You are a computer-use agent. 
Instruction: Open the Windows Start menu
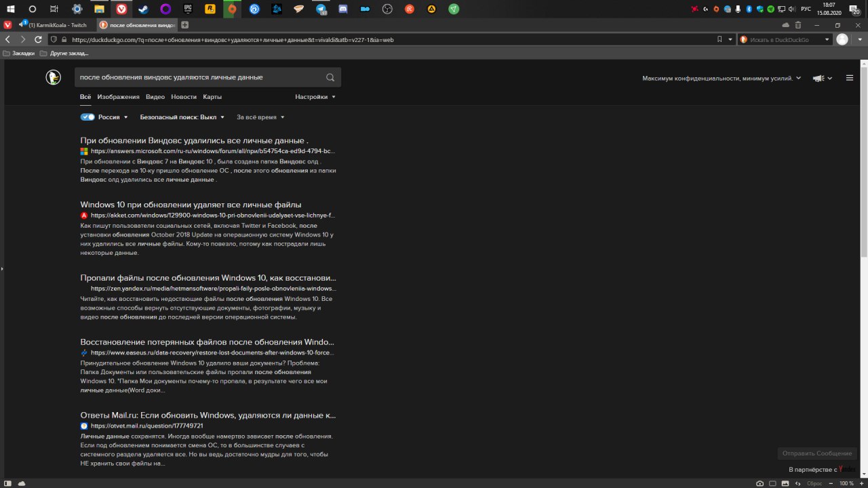(10, 9)
